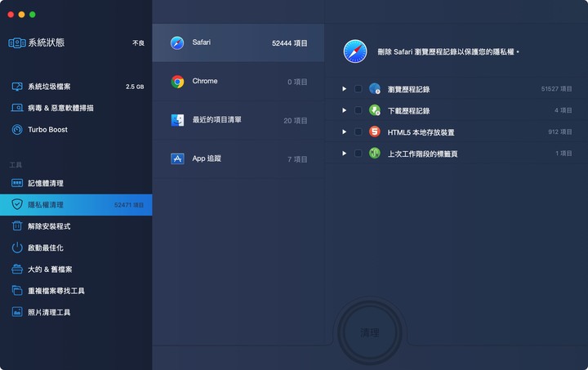Click the 52471 項目 count badge
This screenshot has width=588, height=370.
[x=129, y=205]
